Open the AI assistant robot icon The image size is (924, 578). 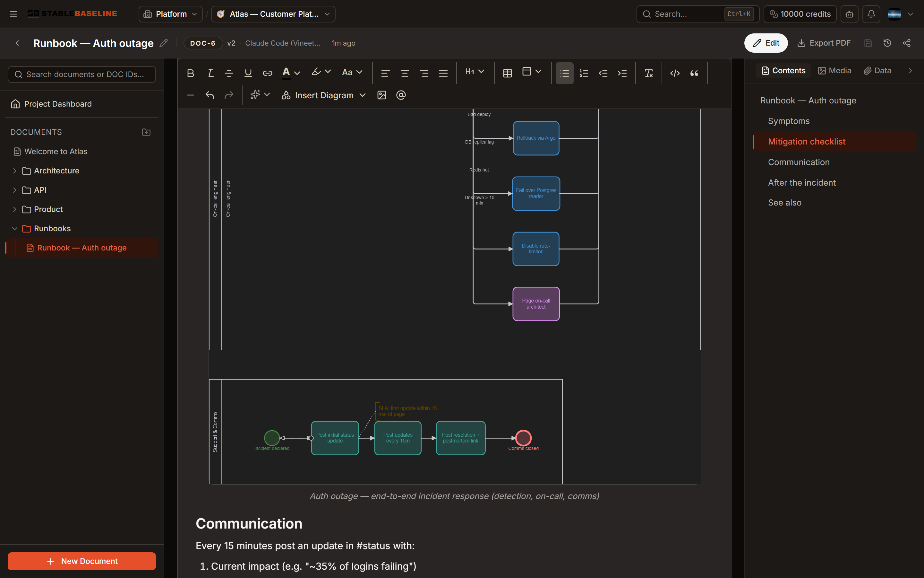point(849,14)
